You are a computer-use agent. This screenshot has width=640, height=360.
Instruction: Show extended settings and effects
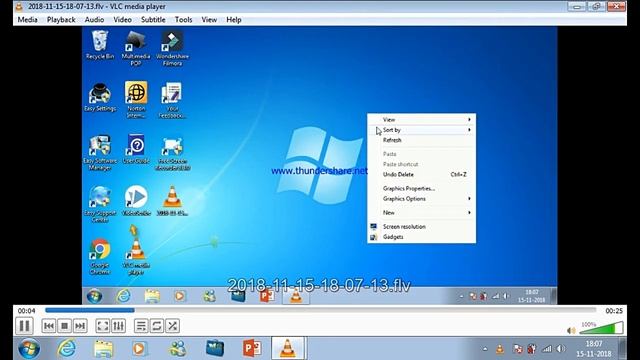point(118,326)
